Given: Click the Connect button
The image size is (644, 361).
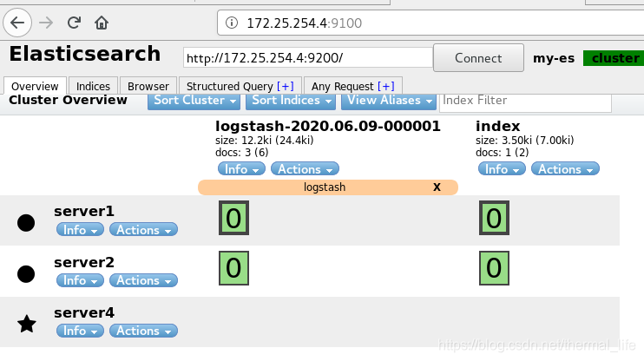Looking at the screenshot, I should click(x=478, y=58).
